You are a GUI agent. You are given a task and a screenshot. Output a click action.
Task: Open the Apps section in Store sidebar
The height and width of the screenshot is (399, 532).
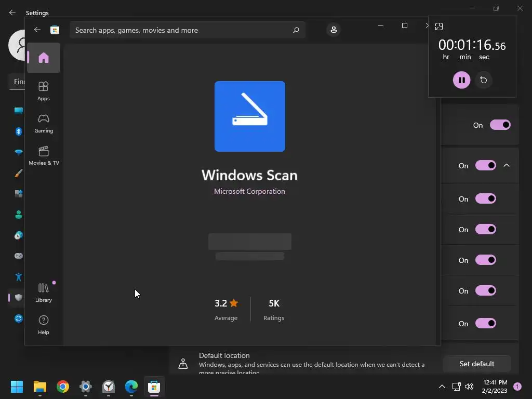[x=44, y=91]
